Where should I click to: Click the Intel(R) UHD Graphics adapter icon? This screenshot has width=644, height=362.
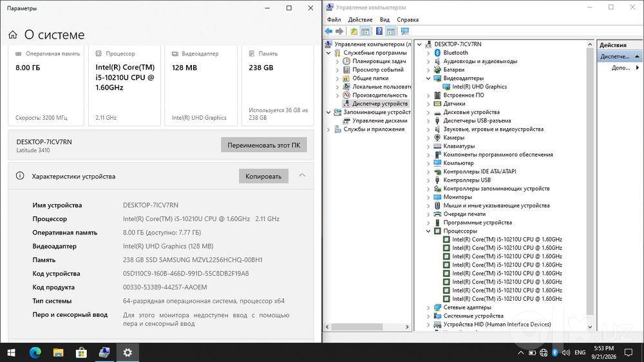click(446, 87)
